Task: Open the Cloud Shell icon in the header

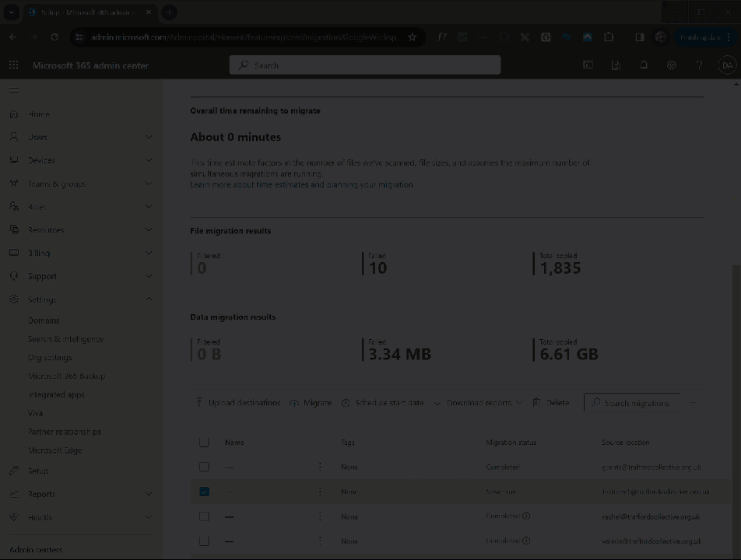Action: tap(588, 65)
